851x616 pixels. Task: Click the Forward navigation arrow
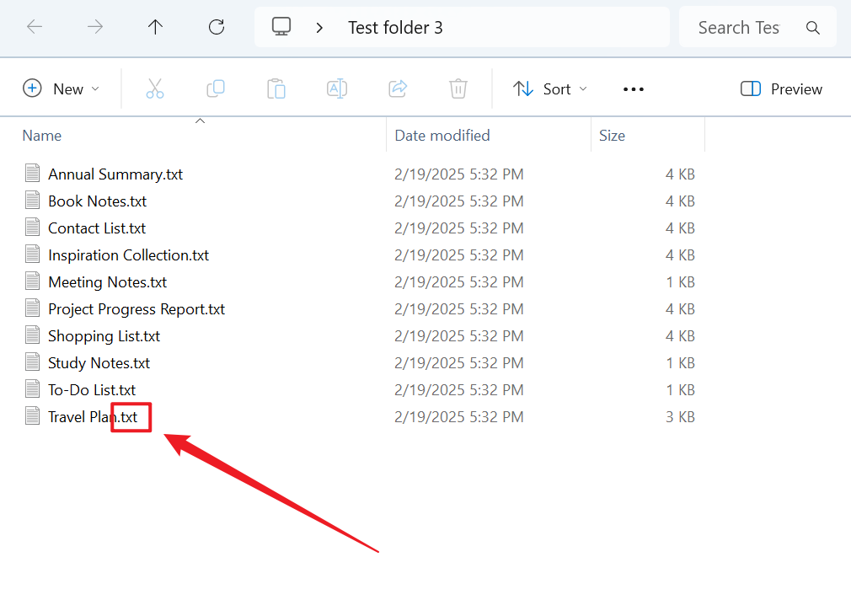(x=95, y=27)
